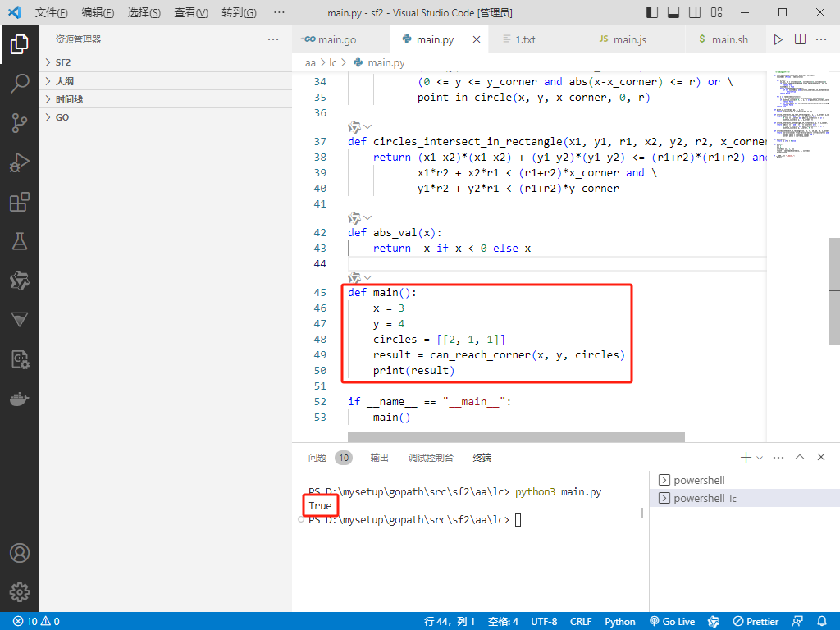Close the terminal panel
This screenshot has height=630, width=840.
pos(820,457)
